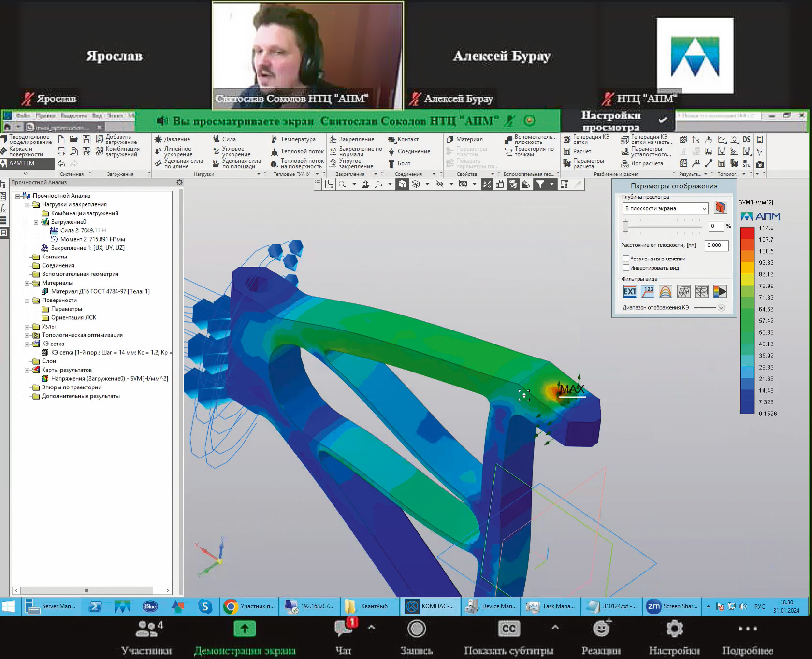Click the red section cube icon
The width and height of the screenshot is (812, 659).
click(720, 208)
